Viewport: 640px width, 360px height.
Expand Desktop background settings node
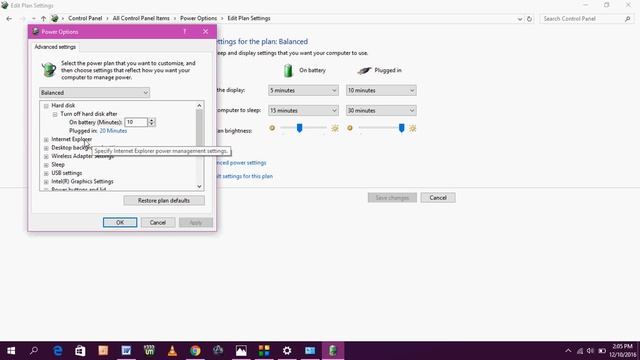46,148
